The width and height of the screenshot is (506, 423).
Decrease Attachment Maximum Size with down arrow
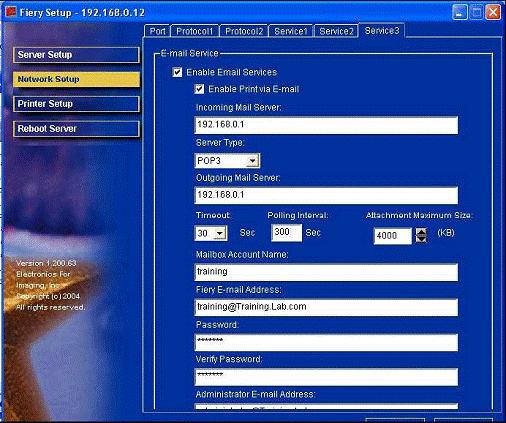point(421,239)
